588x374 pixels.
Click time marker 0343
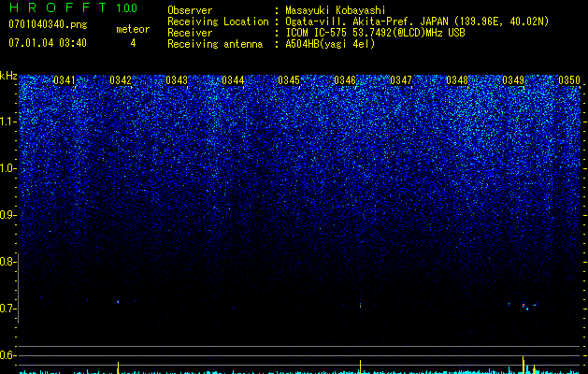tap(177, 80)
